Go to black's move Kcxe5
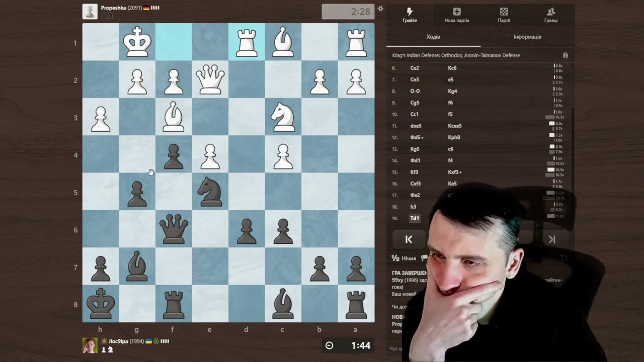The width and height of the screenshot is (644, 362). tap(454, 126)
